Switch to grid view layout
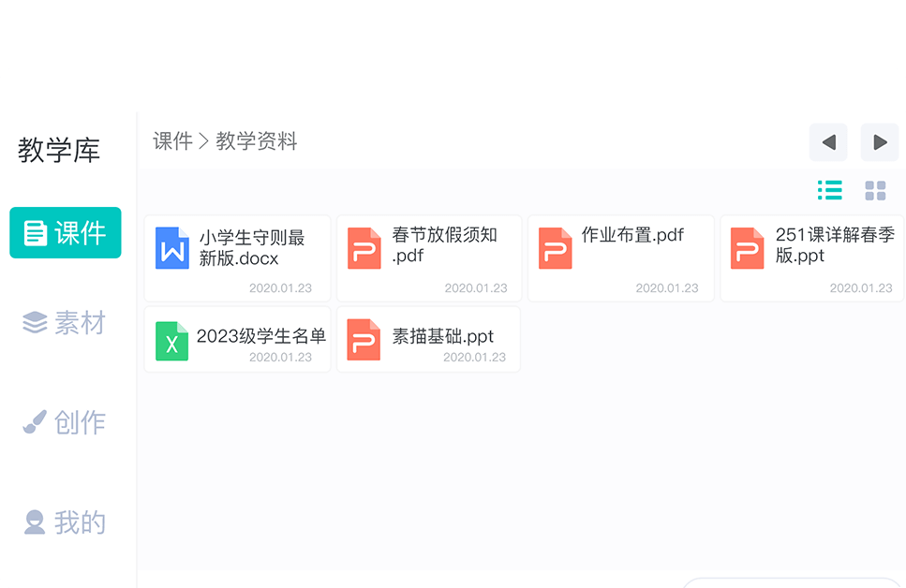Screen dimensions: 906x588 [875, 191]
